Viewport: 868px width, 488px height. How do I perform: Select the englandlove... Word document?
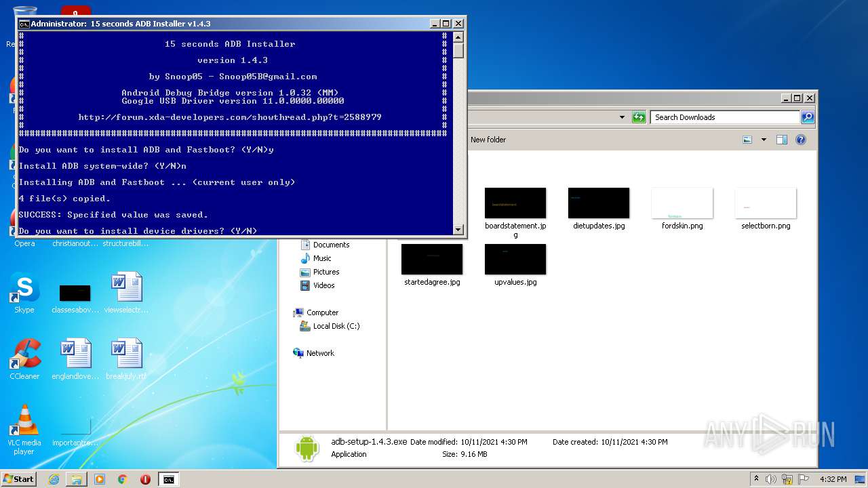pyautogui.click(x=75, y=359)
